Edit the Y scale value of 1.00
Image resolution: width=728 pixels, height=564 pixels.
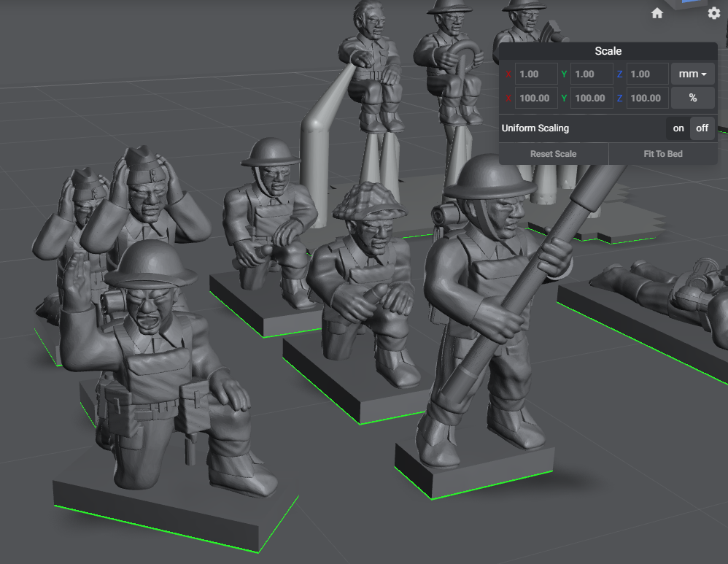[591, 73]
